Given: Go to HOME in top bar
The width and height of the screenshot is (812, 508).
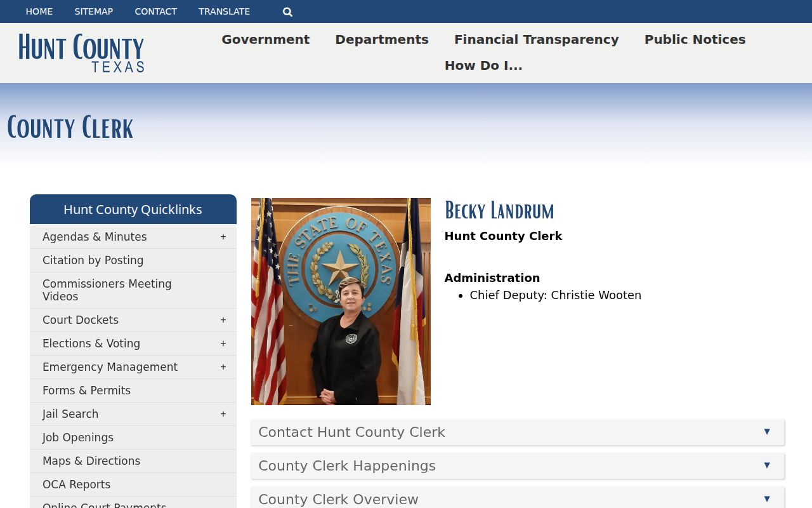Looking at the screenshot, I should pyautogui.click(x=39, y=11).
